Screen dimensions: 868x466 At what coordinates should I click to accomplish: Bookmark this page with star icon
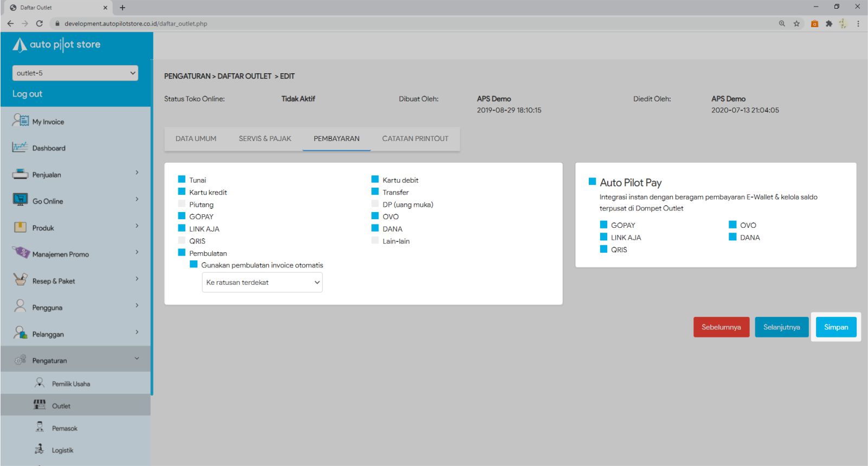[x=796, y=23]
